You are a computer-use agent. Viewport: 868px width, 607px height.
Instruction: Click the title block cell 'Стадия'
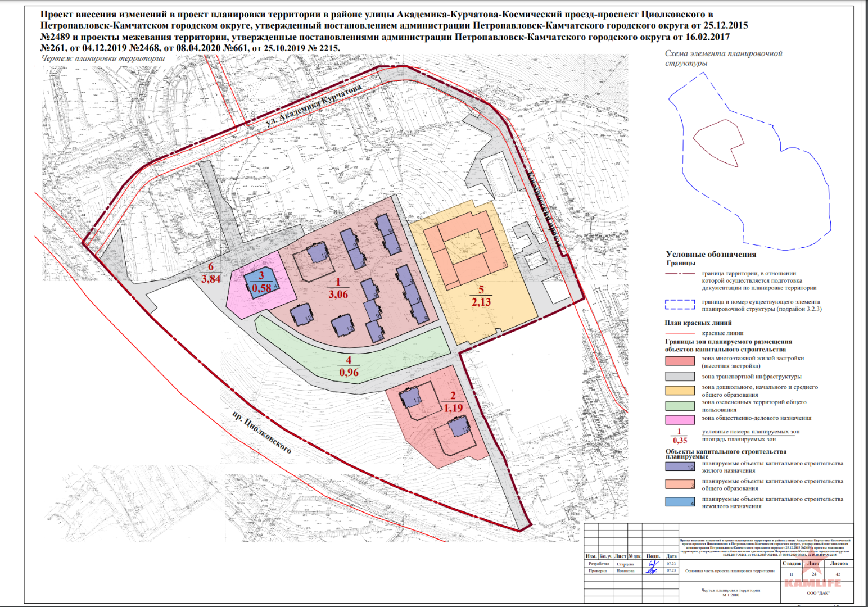click(791, 563)
